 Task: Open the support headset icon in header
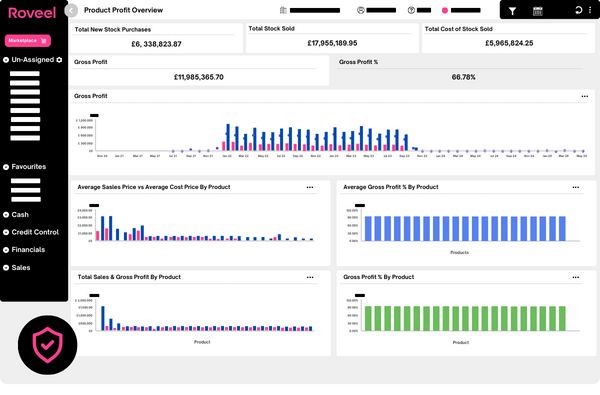pyautogui.click(x=360, y=10)
